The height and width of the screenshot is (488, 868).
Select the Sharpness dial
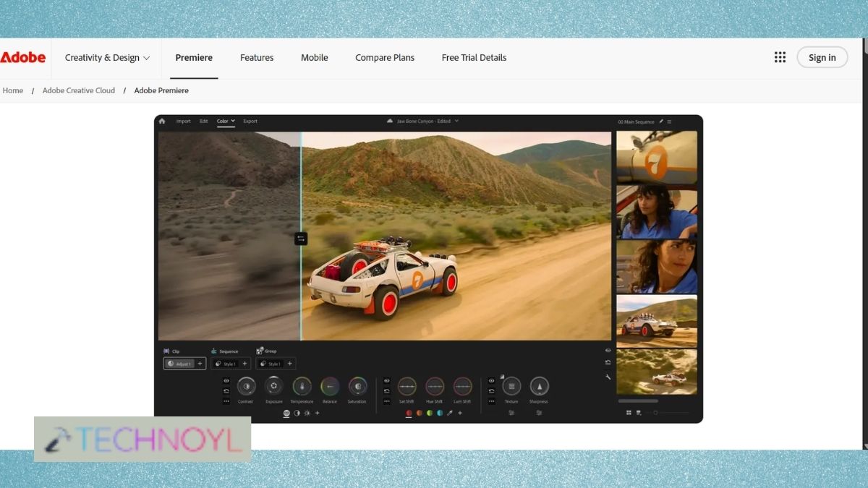(x=539, y=386)
